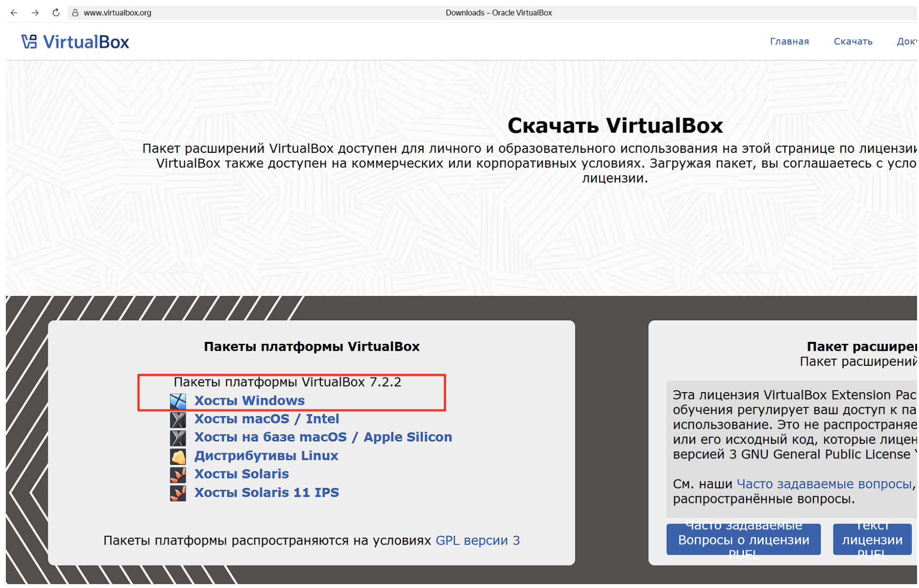Screen dimensions: 919x588
Task: Click the VirtualBox logo in the header
Action: [75, 42]
